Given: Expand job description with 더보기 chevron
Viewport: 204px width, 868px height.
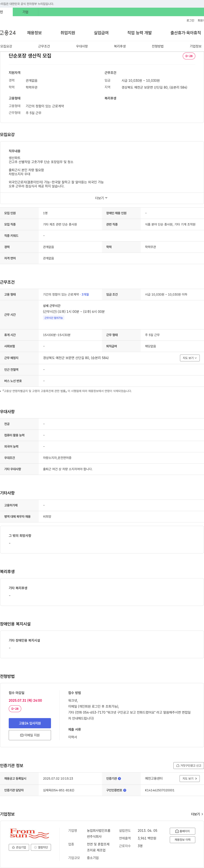Looking at the screenshot, I should coord(101,198).
